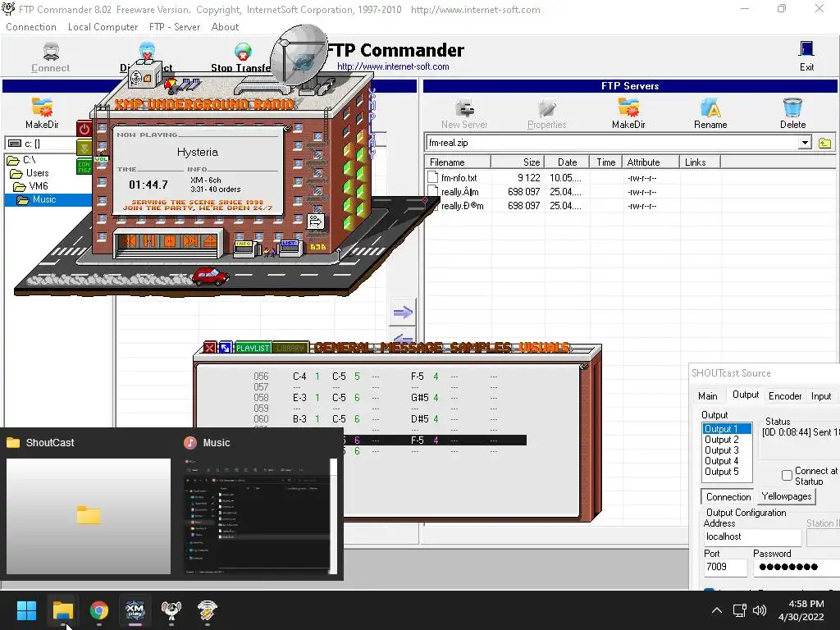Click the red power button on the XMPlay skin

pos(84,129)
